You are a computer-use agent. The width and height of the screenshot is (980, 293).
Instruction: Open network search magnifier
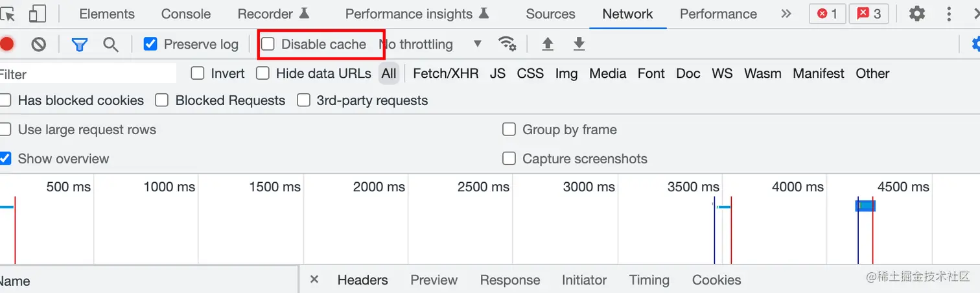point(111,44)
